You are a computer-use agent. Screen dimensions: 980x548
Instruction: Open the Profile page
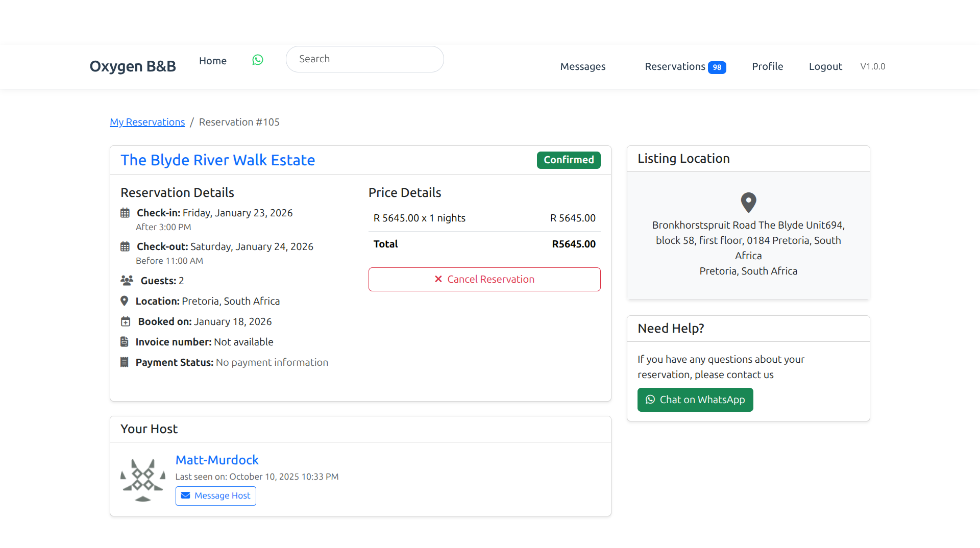(767, 66)
